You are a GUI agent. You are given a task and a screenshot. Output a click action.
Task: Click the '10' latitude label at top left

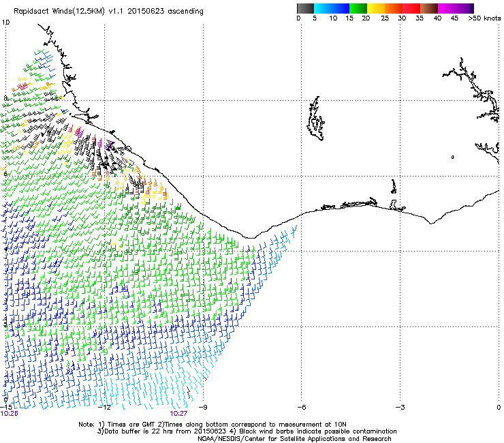(x=5, y=22)
